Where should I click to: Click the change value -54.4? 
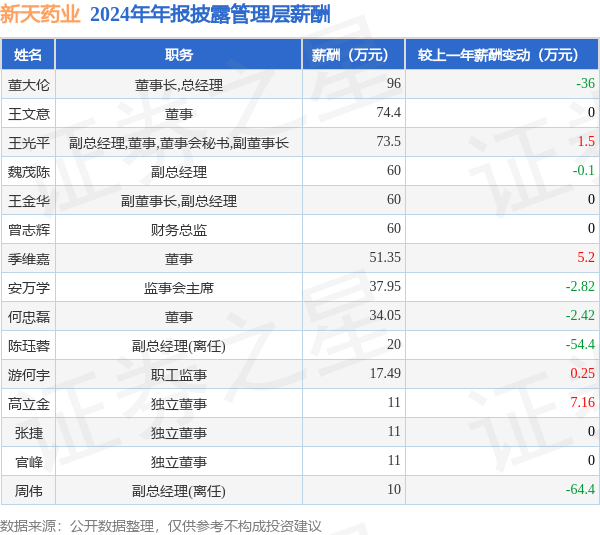point(580,345)
